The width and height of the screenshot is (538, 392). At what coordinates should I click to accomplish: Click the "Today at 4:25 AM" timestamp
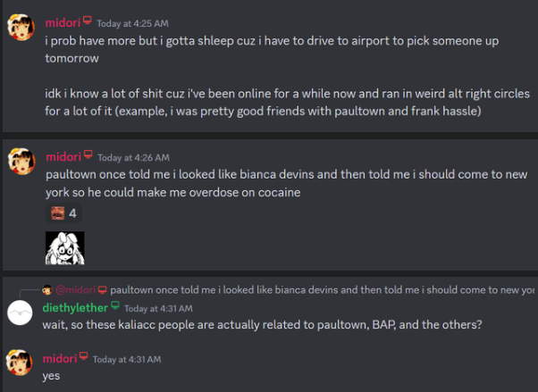[132, 24]
